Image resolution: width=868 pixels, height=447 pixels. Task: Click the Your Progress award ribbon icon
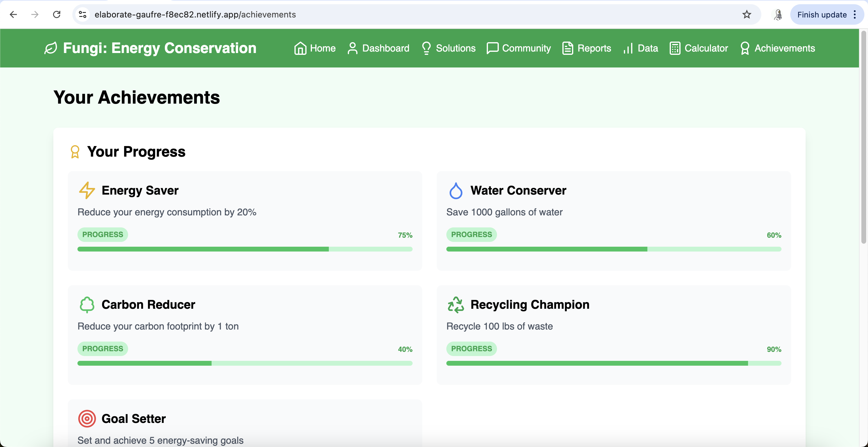tap(75, 152)
